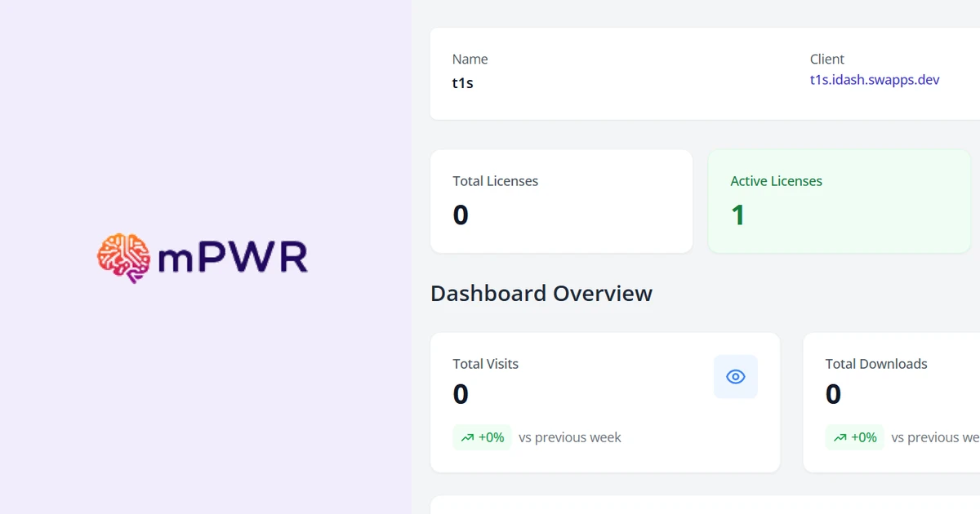Select the Total Licenses card
Screen dimensions: 980x514
pos(562,202)
